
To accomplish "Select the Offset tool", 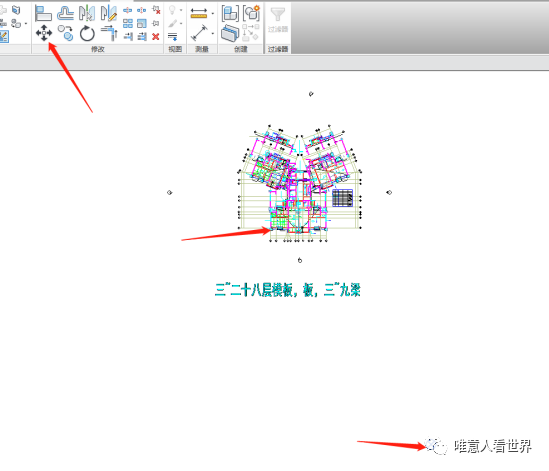I will pyautogui.click(x=65, y=13).
